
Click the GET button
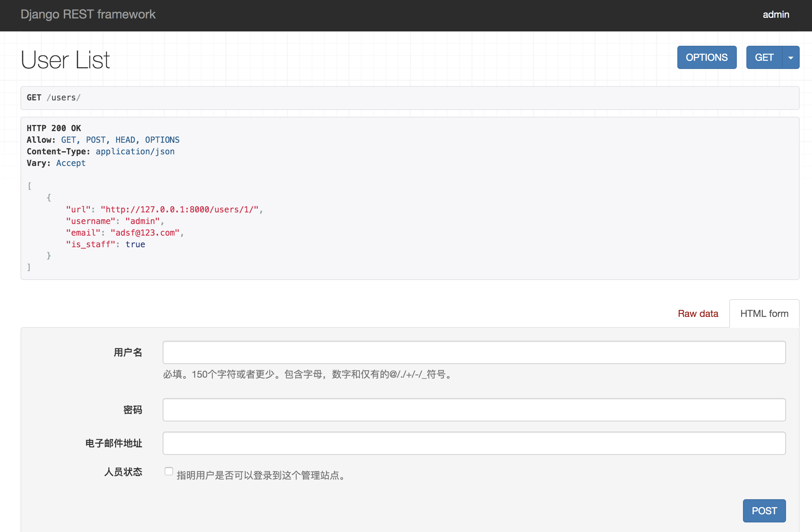point(764,57)
